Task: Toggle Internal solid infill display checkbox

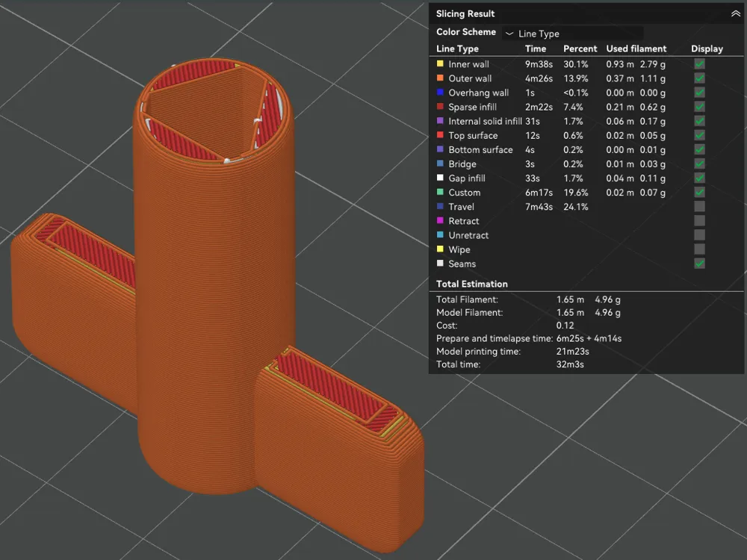Action: click(x=699, y=121)
